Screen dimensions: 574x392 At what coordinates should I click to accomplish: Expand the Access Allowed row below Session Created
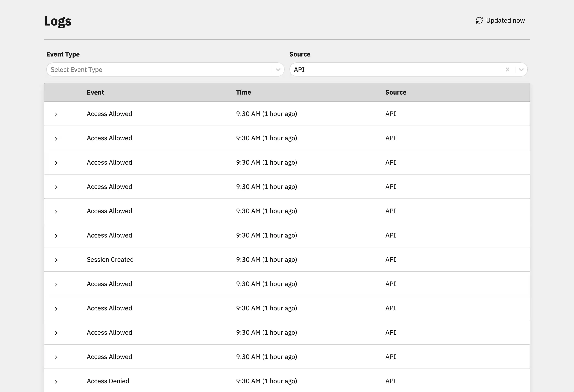tap(56, 284)
